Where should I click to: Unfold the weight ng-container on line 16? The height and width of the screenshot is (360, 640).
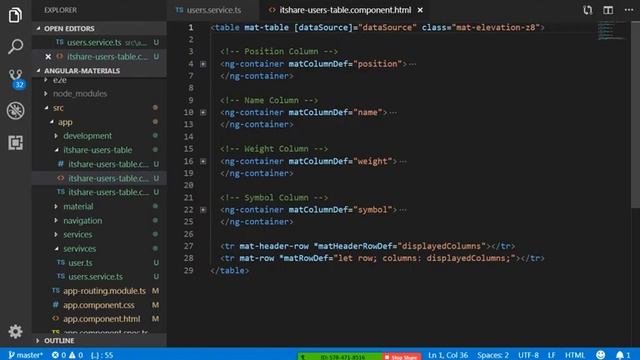[x=203, y=161]
